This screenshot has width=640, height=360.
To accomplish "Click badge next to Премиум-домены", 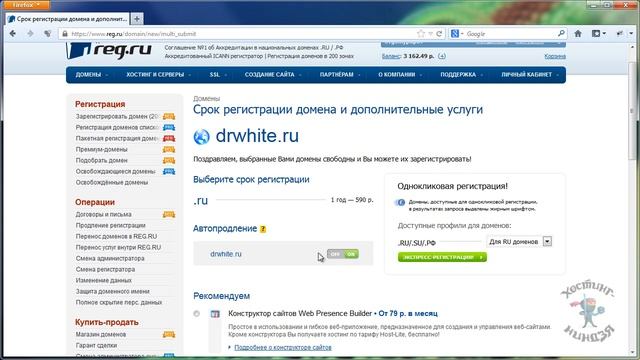I will pos(169,150).
